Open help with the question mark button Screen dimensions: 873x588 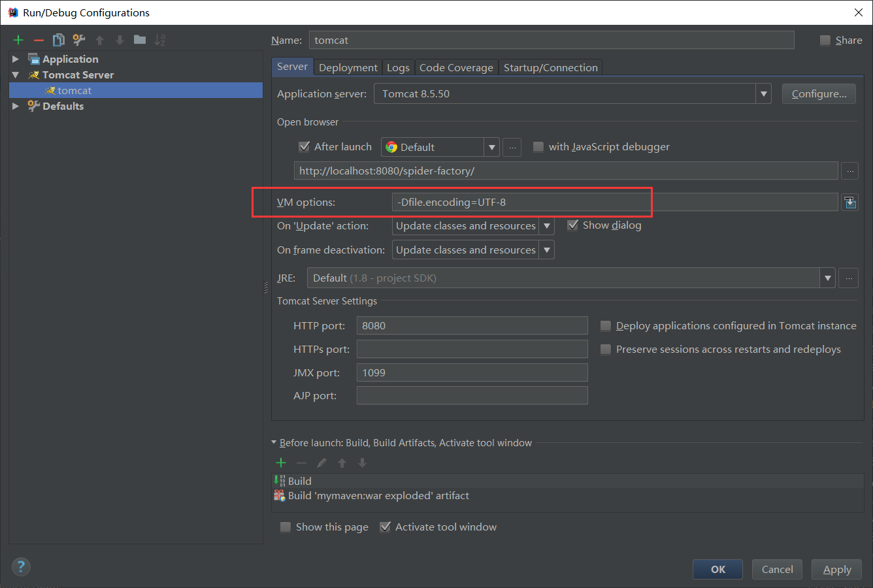point(21,566)
